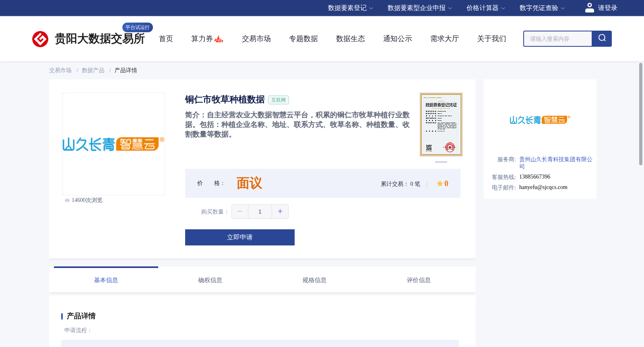Switch to the 确权信息 tab
This screenshot has height=347, width=644.
coord(210,280)
